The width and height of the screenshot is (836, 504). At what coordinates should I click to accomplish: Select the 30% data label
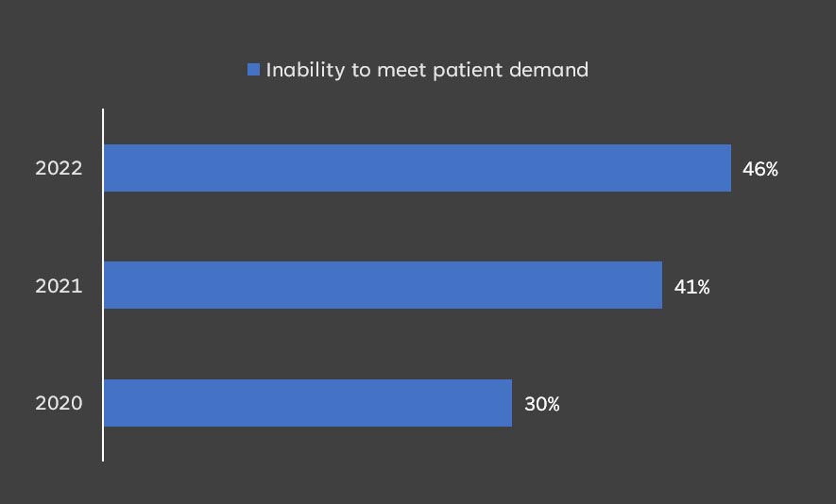point(541,405)
